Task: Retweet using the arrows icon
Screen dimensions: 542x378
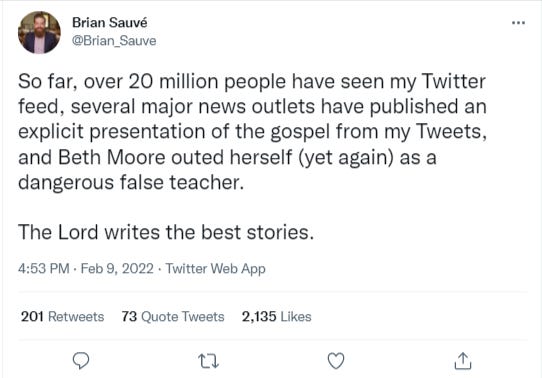Action: pos(209,361)
